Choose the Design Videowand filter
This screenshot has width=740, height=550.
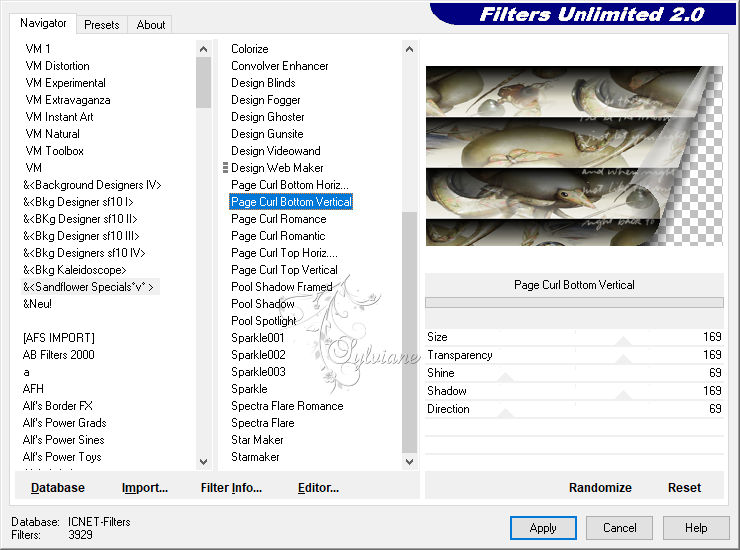pyautogui.click(x=276, y=151)
